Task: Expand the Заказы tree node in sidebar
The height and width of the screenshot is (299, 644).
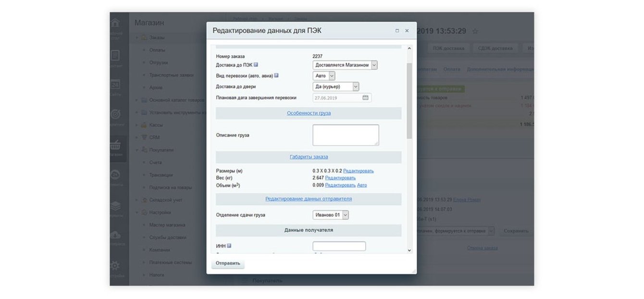Action: (x=136, y=38)
